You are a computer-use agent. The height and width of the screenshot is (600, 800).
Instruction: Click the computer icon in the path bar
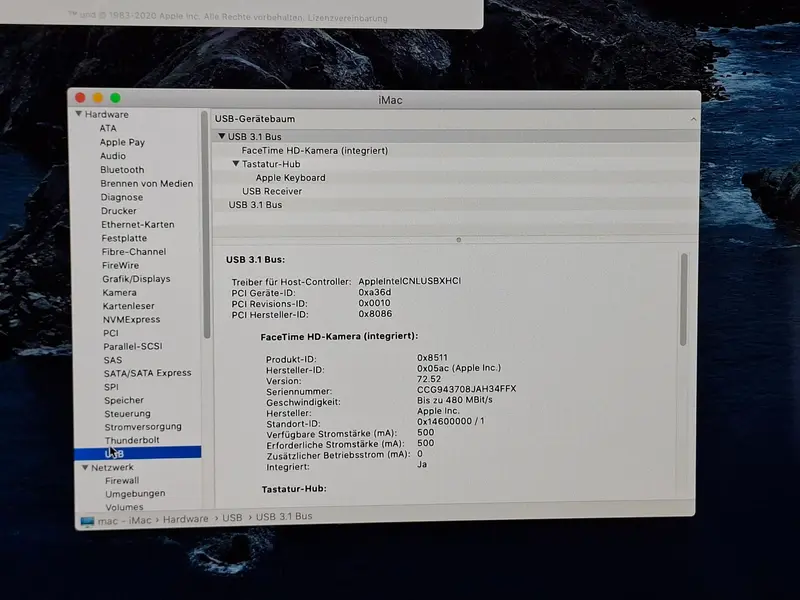click(87, 521)
